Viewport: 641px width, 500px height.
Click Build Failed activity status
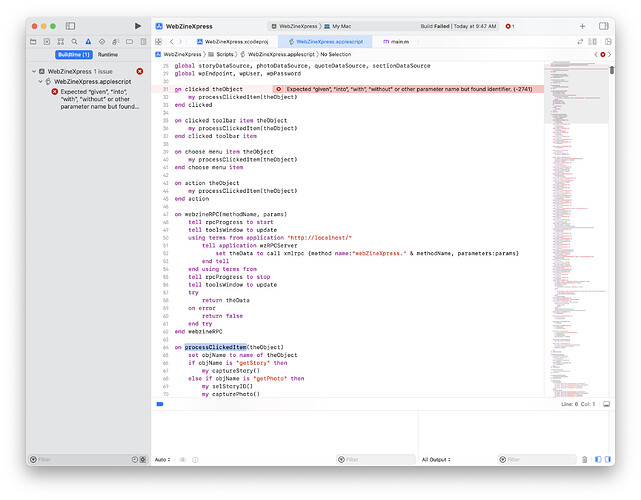click(x=458, y=26)
